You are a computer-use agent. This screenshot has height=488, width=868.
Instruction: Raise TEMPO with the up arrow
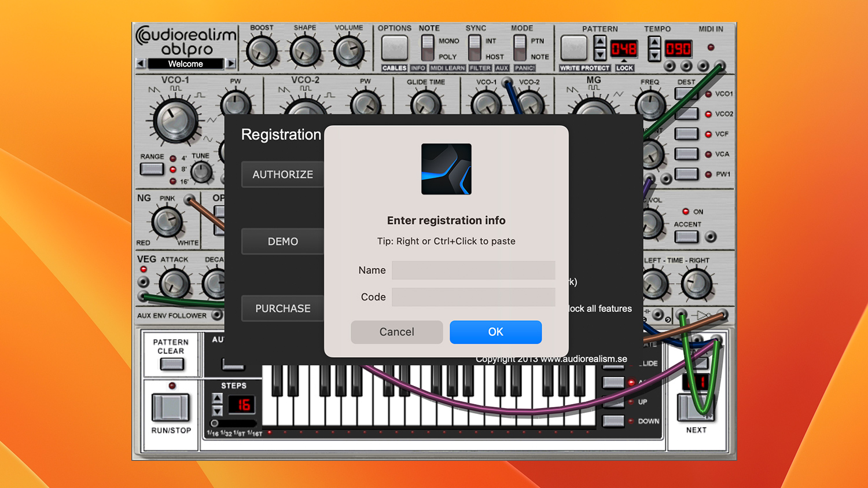pos(654,42)
